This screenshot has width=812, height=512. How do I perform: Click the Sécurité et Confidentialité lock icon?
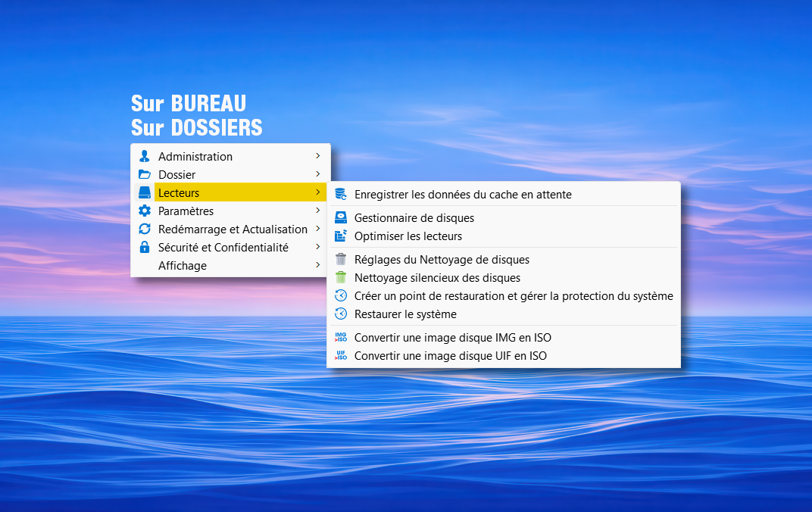click(145, 248)
